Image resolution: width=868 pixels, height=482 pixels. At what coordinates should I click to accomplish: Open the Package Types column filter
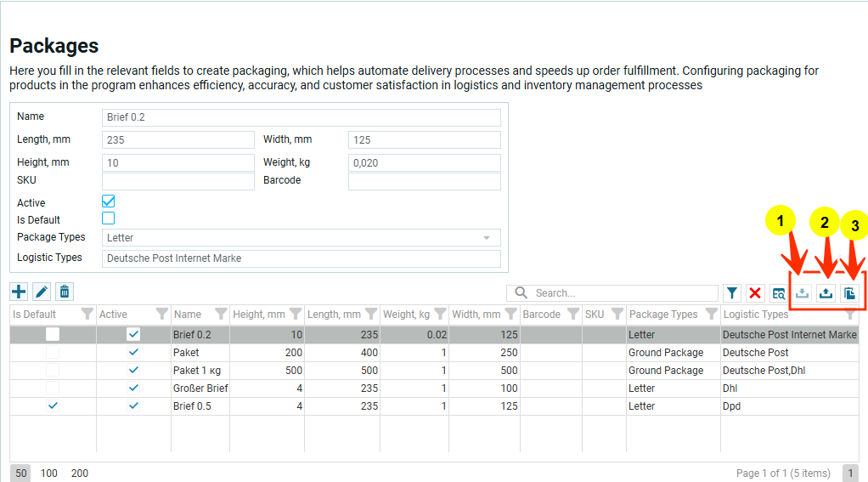(x=712, y=315)
